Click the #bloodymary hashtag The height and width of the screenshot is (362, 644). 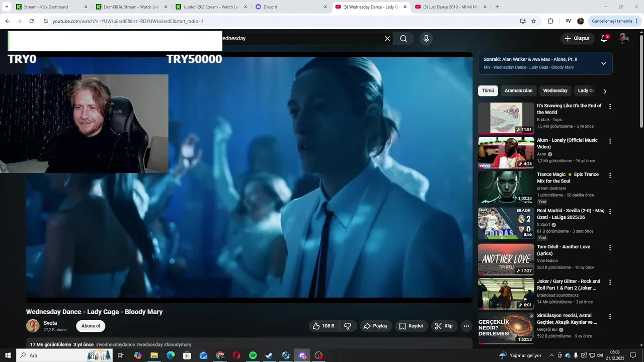click(178, 345)
